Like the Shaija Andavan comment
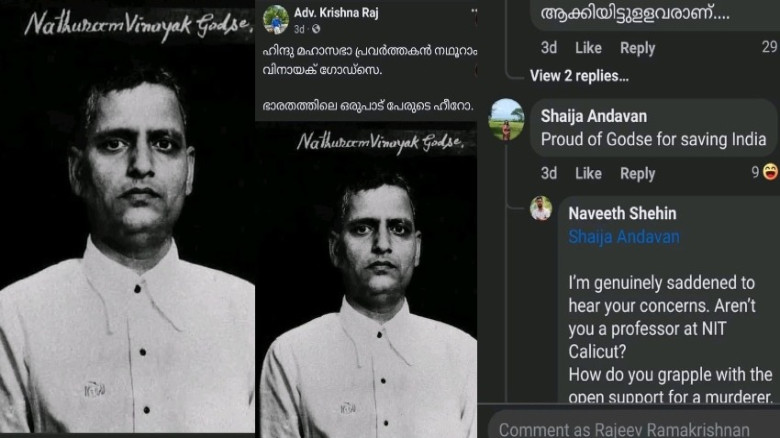 point(588,173)
